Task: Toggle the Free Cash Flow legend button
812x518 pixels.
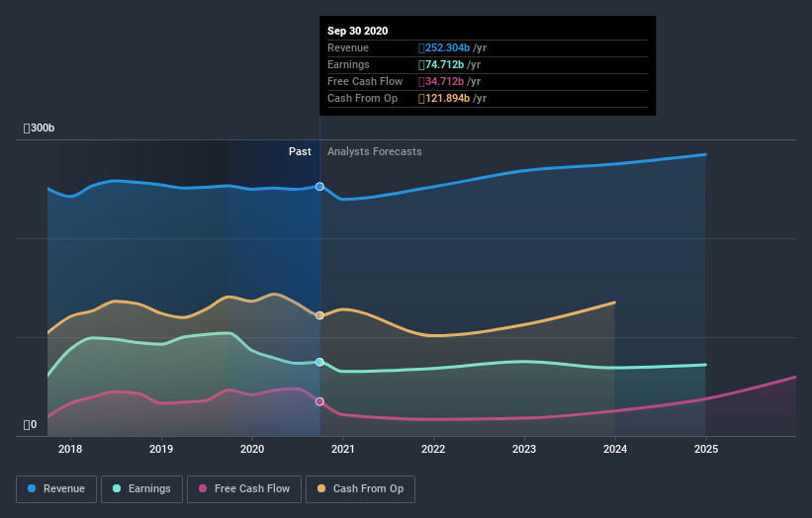Action: tap(244, 489)
